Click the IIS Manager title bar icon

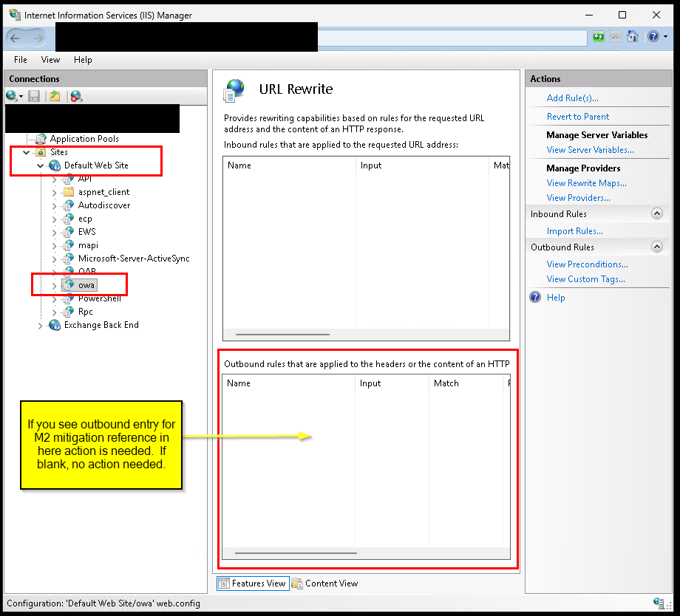pyautogui.click(x=15, y=15)
